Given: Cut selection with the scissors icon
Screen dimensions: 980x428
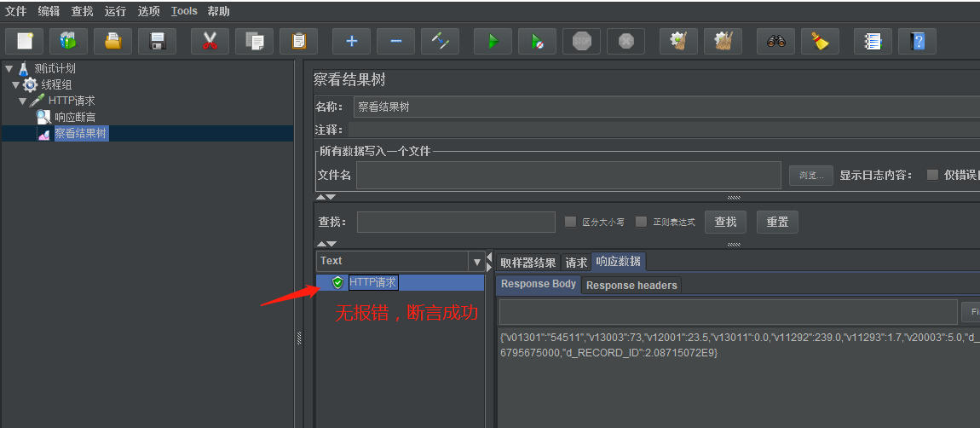Looking at the screenshot, I should [x=210, y=41].
